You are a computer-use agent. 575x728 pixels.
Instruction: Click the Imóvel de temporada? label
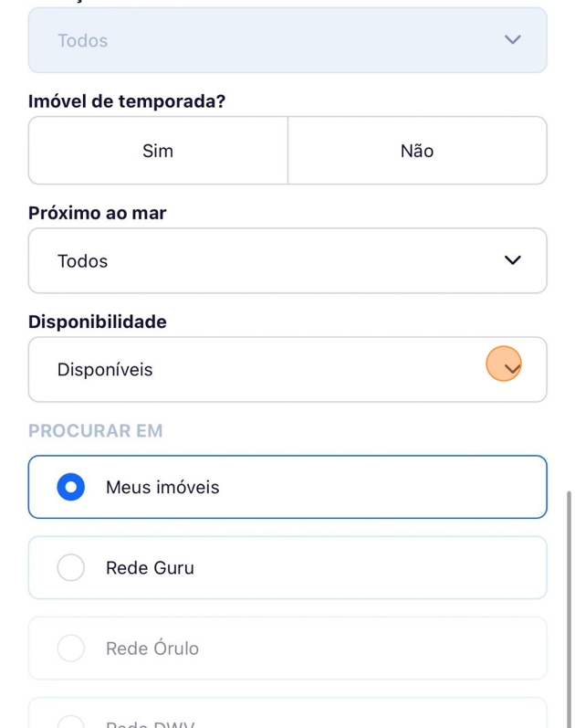coord(127,101)
